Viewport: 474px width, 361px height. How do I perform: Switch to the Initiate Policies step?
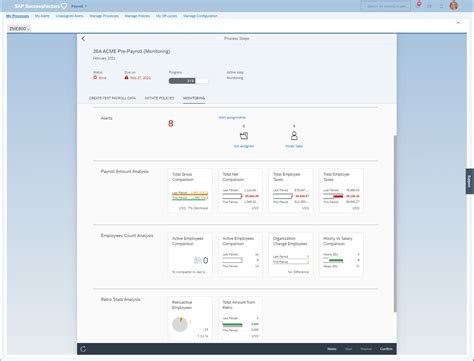[159, 98]
